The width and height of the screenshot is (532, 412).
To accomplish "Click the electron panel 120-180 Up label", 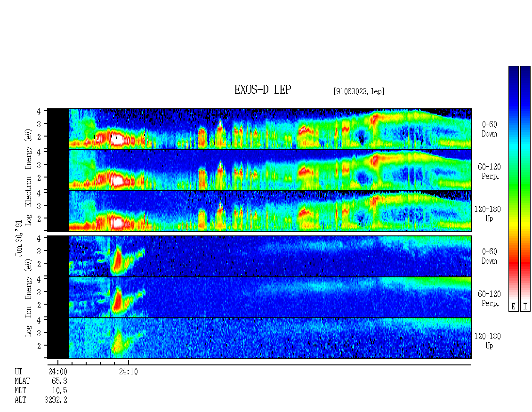I will tap(488, 214).
